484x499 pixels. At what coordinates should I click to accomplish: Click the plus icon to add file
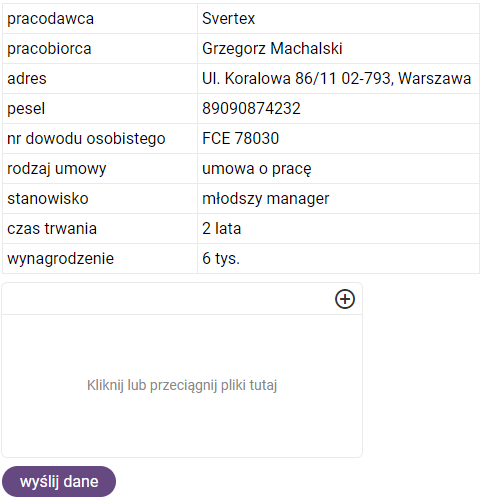click(x=345, y=299)
